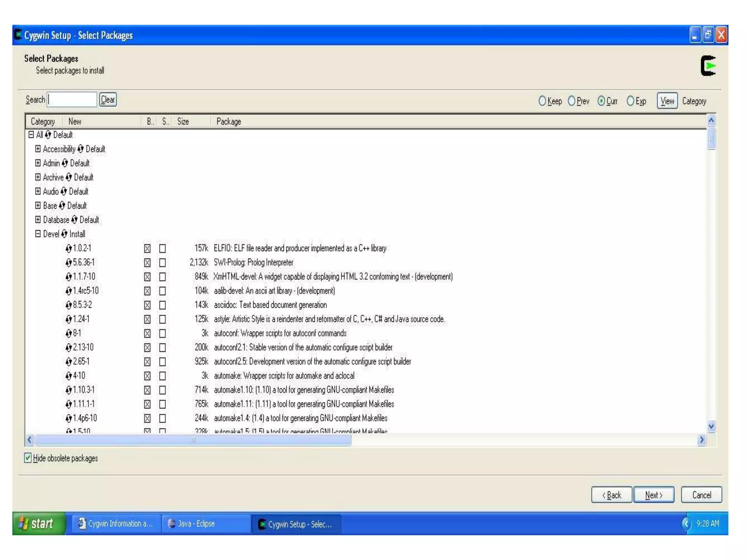This screenshot has height=560, width=747.
Task: Click the View button
Action: pyautogui.click(x=667, y=101)
